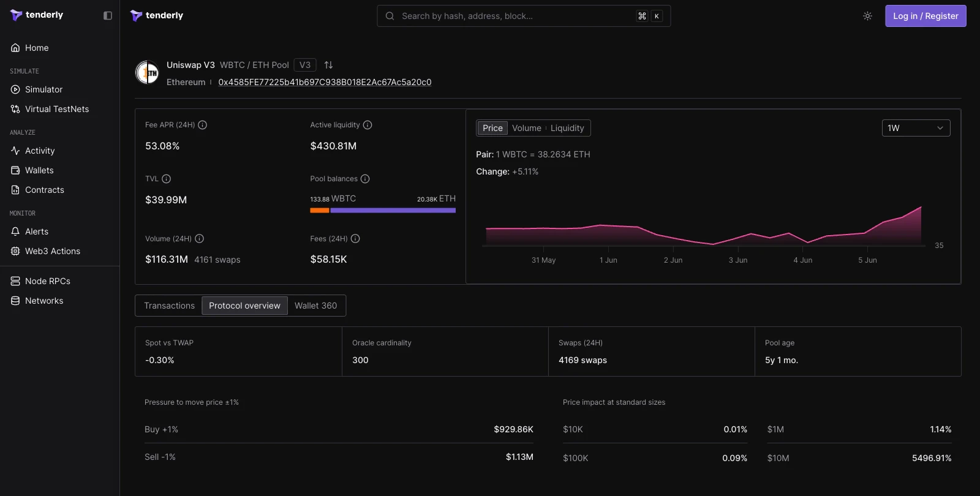The height and width of the screenshot is (496, 980).
Task: Click the price chart peak near 5 Jun
Action: [x=921, y=208]
